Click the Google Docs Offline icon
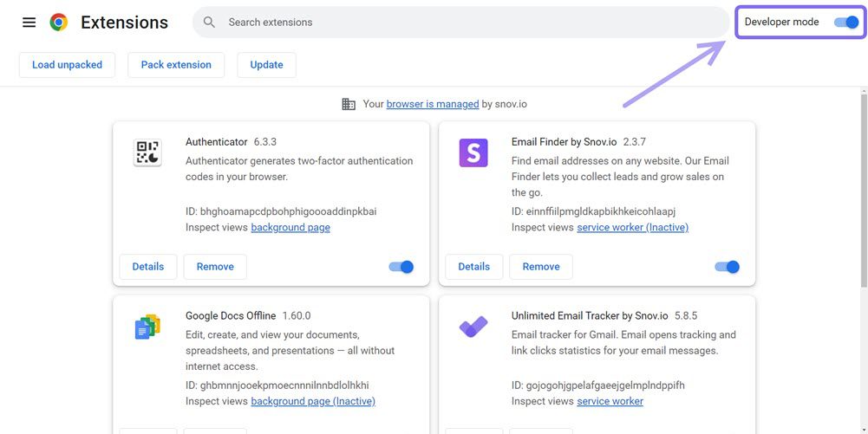Screen dimensions: 868x434 (x=147, y=327)
